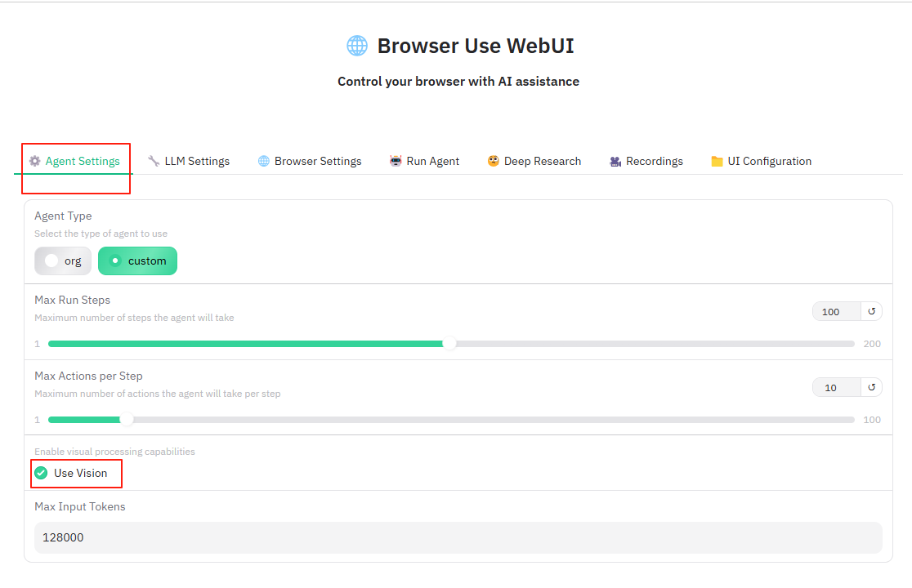This screenshot has width=912, height=588.
Task: Disable the Use Vision checkbox
Action: click(42, 473)
